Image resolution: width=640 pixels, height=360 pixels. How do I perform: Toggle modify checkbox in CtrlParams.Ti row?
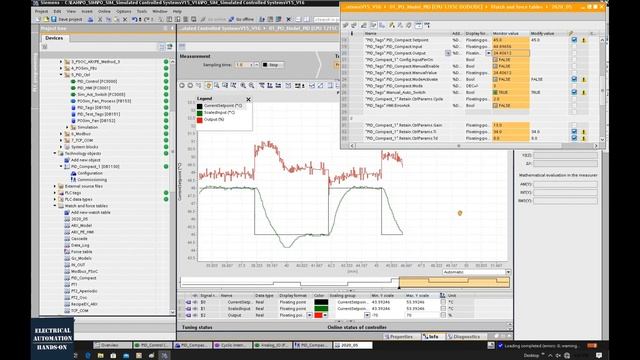[x=574, y=132]
